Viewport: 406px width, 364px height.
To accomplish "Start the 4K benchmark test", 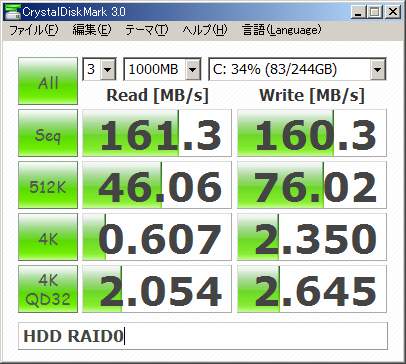I will [48, 237].
